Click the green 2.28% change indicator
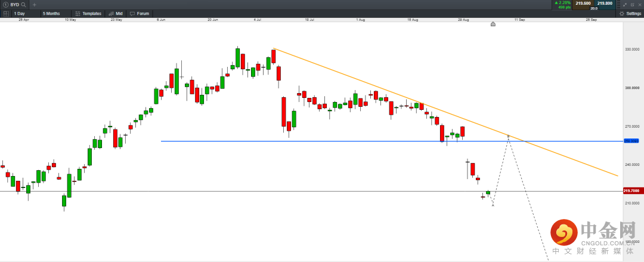This screenshot has width=644, height=262. click(x=562, y=3)
